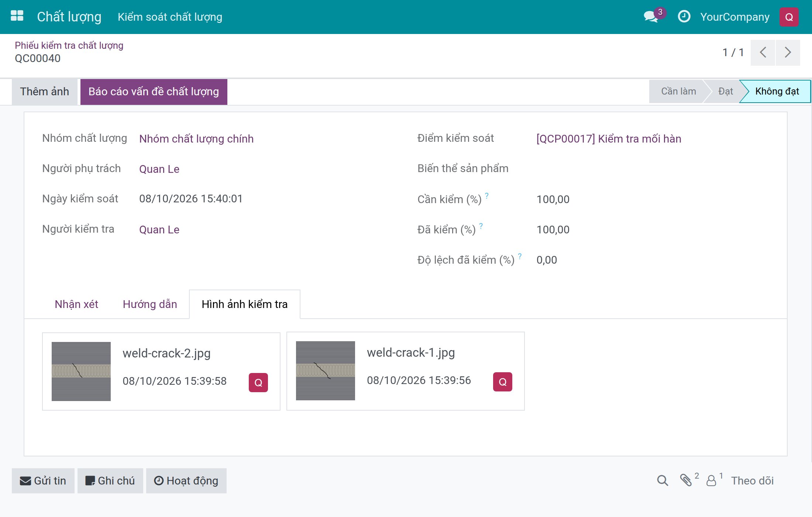Switch to the Nhận xét tab
This screenshot has width=812, height=517.
76,304
